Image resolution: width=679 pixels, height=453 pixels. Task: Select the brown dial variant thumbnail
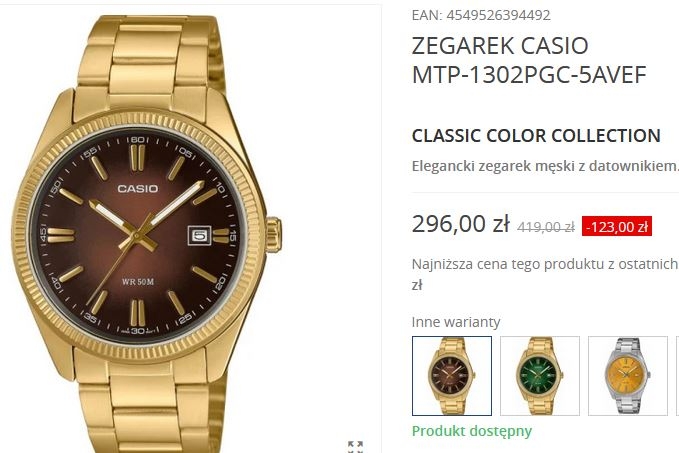tap(452, 376)
